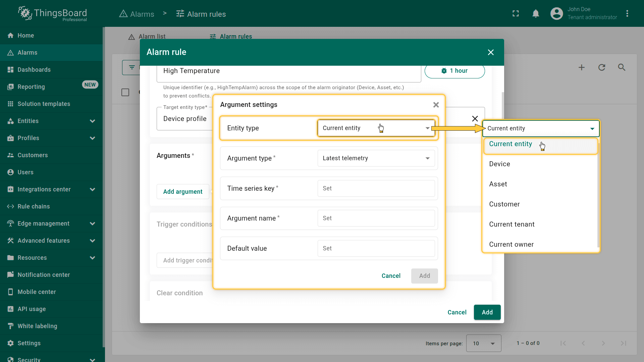
Task: Click Cancel in Argument settings
Action: [391, 276]
